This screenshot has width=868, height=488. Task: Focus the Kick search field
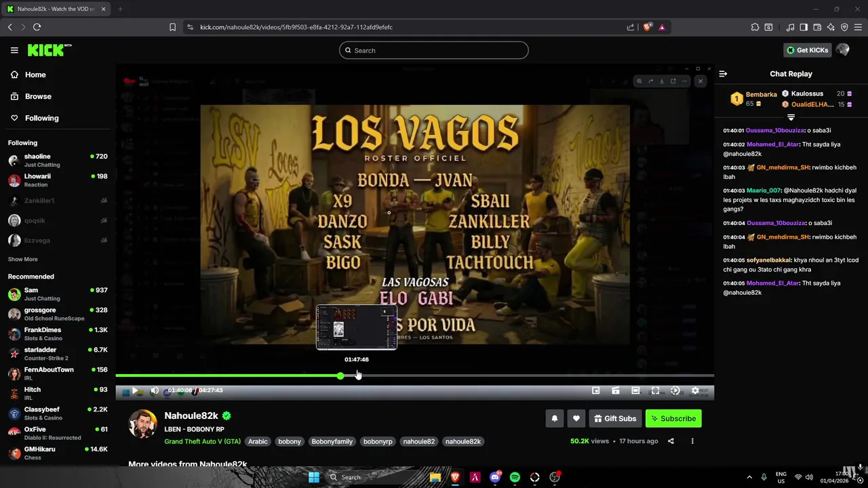tap(434, 50)
